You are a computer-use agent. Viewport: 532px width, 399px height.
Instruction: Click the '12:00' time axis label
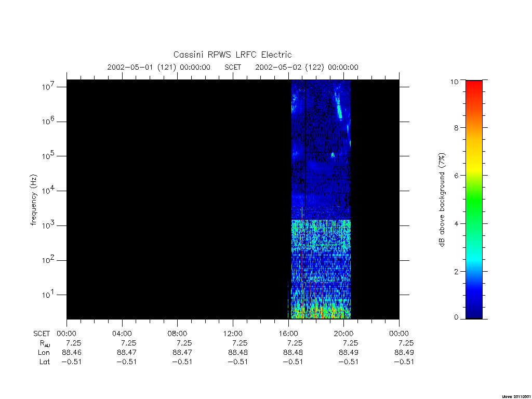(x=233, y=334)
